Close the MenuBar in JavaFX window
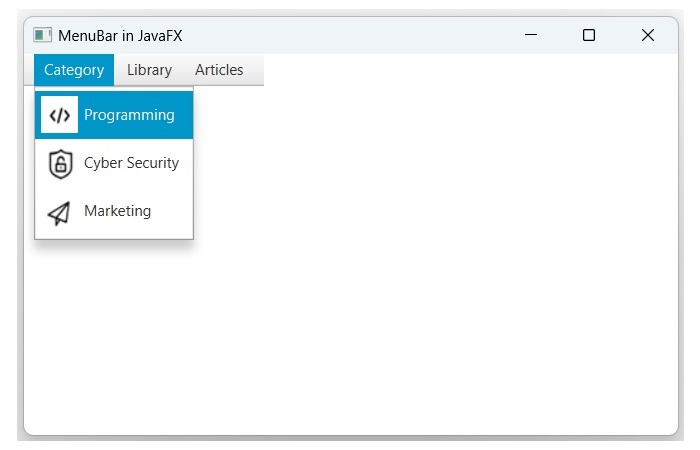This screenshot has height=450, width=700. [x=647, y=36]
